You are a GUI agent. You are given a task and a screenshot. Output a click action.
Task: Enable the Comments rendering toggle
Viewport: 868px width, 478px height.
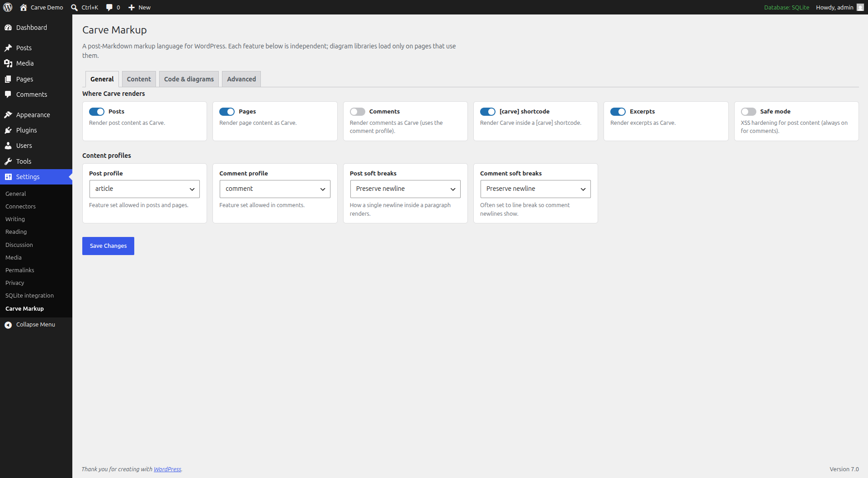[358, 112]
